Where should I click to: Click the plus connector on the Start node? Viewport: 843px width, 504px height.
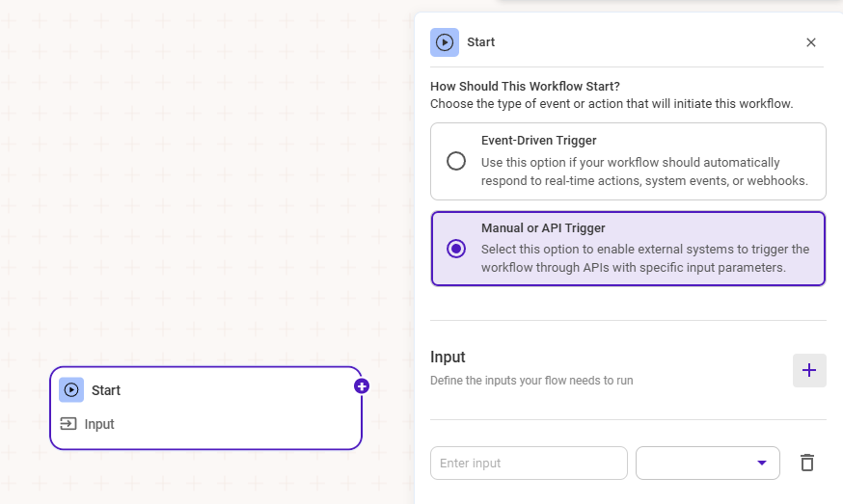pos(362,385)
